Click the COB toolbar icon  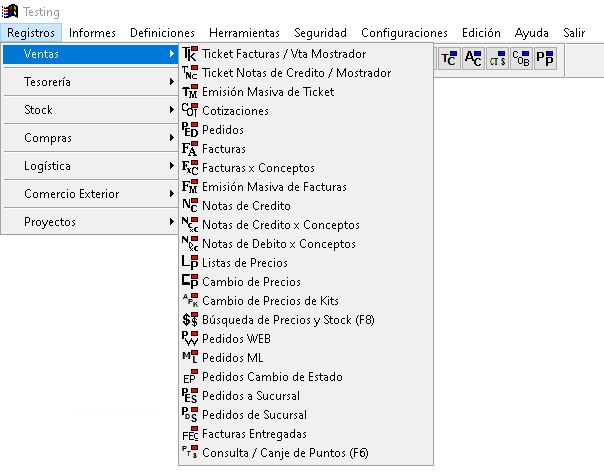522,59
